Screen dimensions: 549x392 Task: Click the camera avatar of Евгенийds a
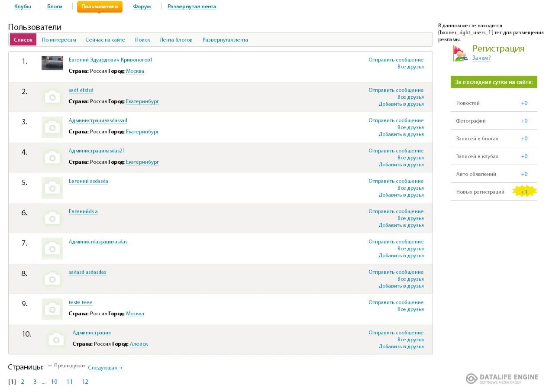52,218
